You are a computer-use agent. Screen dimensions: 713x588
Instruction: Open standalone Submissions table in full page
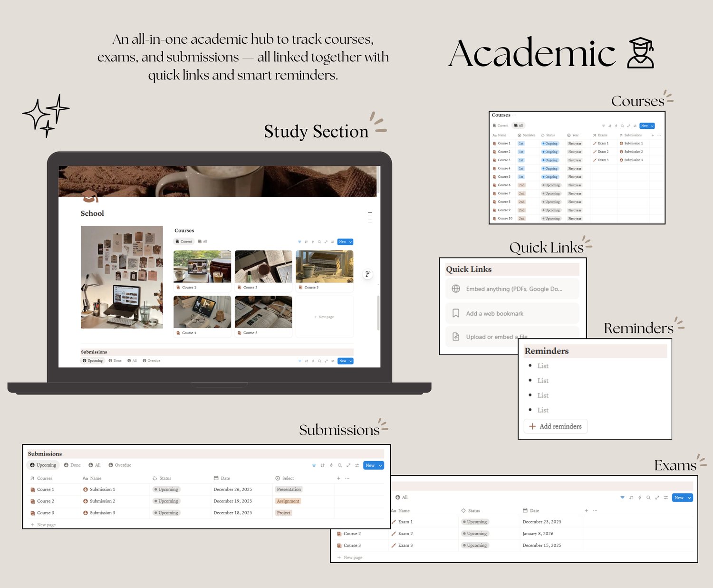coord(348,465)
